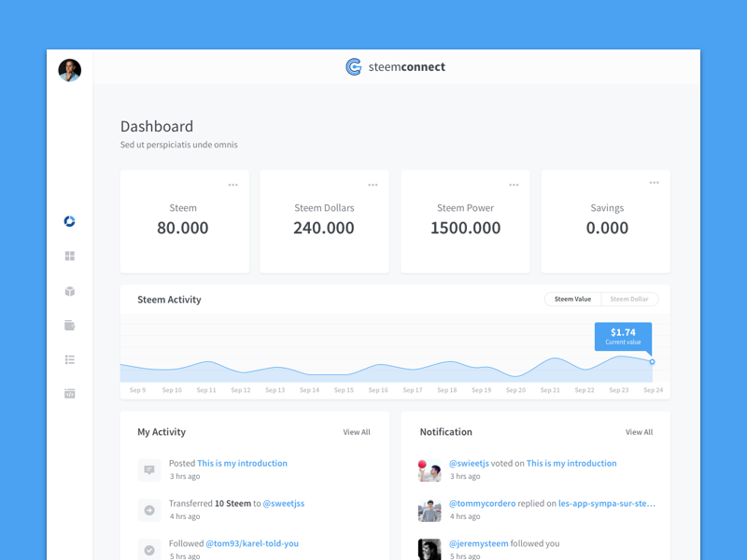Click the list icon in sidebar
Viewport: 747px width, 560px height.
[x=69, y=359]
